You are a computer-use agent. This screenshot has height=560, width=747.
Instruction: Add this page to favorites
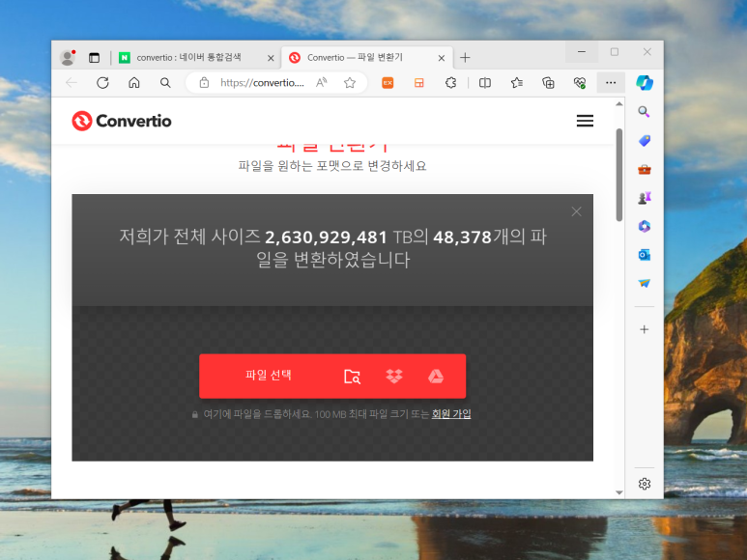[350, 83]
